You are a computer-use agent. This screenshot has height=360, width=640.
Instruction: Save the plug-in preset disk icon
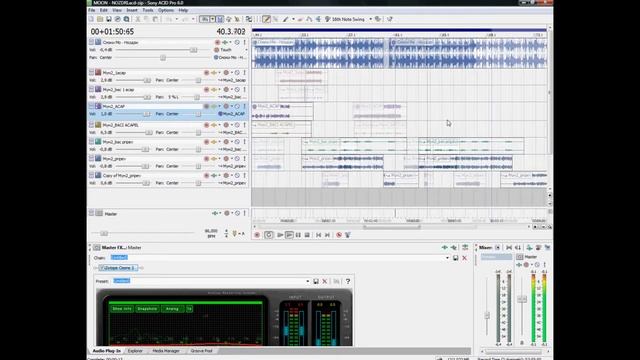(316, 281)
